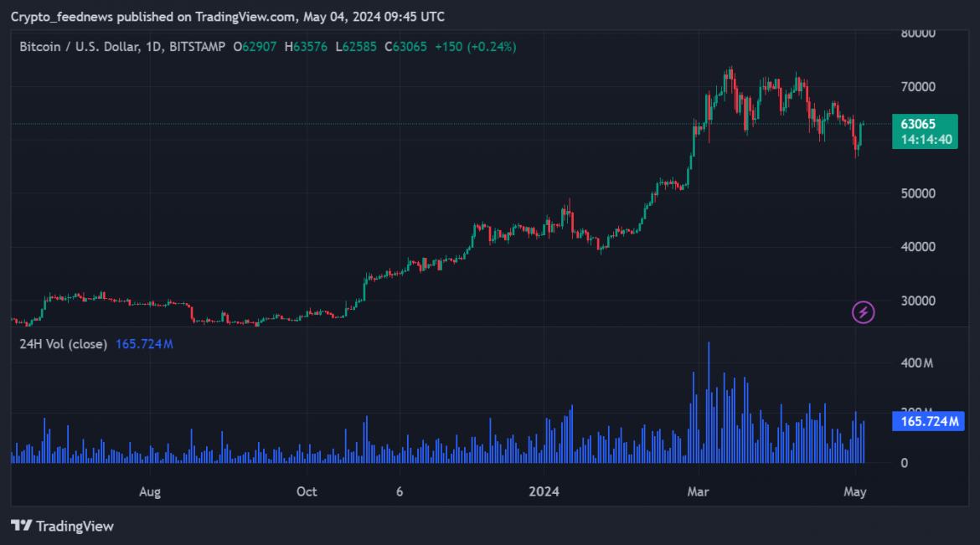This screenshot has height=545, width=980.
Task: Click the blue 165.724M badge on volume axis
Action: 929,421
